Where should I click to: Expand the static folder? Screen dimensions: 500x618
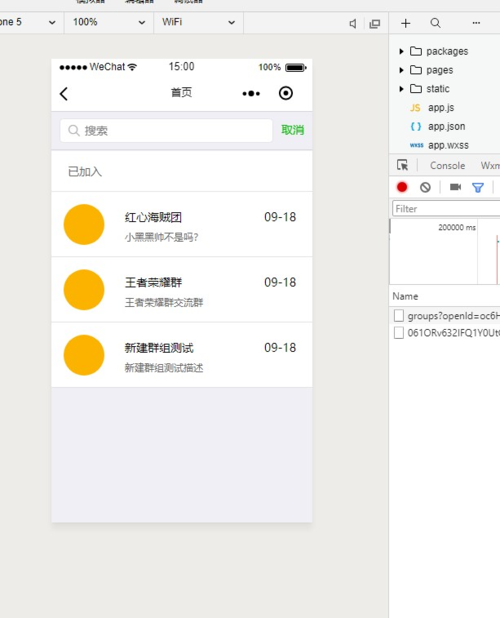tap(401, 89)
